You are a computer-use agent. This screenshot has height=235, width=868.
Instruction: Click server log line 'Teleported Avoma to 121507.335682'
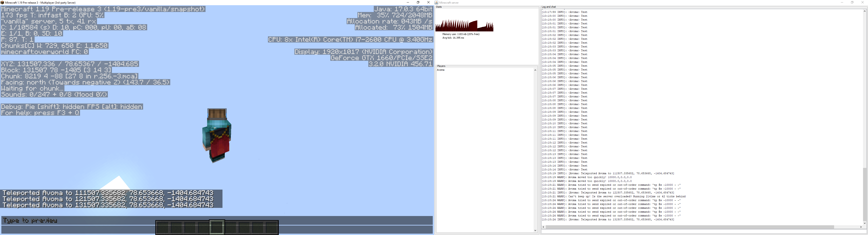pos(608,193)
